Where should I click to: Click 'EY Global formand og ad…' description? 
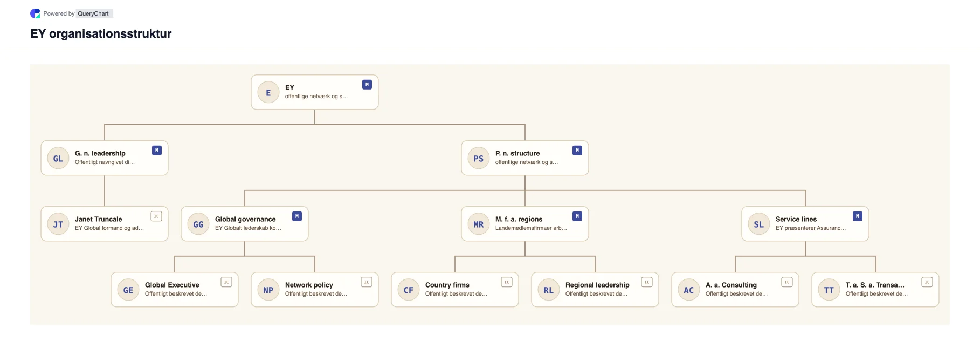pyautogui.click(x=109, y=228)
